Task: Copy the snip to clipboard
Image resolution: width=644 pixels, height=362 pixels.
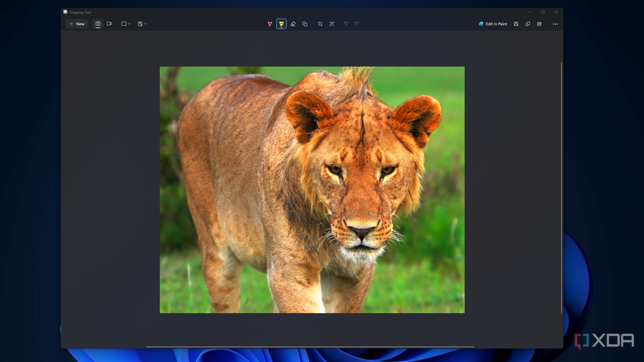Action: click(528, 24)
